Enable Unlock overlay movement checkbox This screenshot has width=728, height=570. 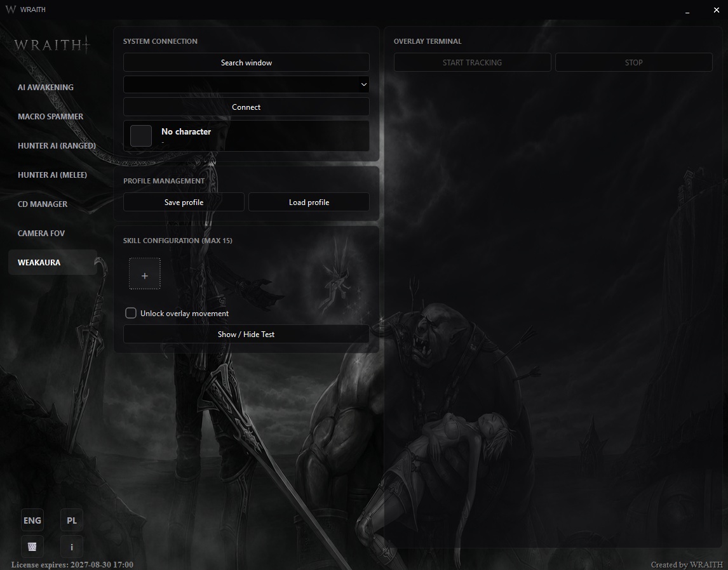pyautogui.click(x=130, y=313)
